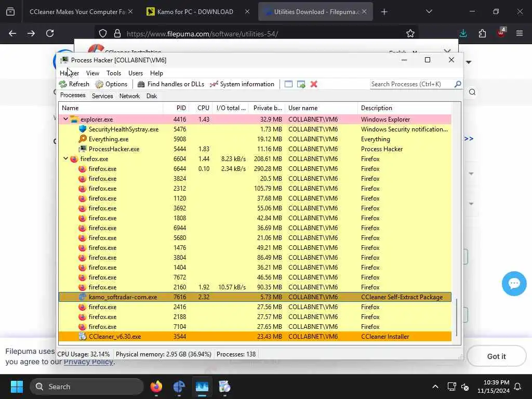Collapse the firefox.exe 6604 process tree

(65, 158)
